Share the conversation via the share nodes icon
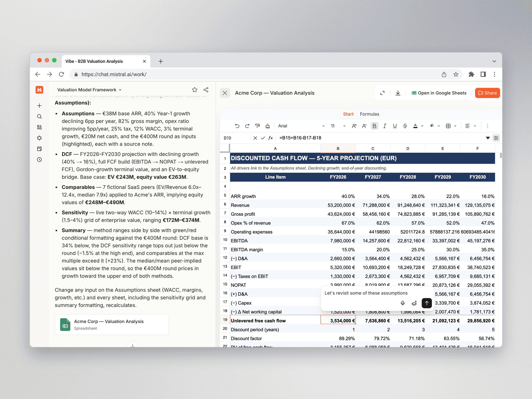Screen dimensions: 532x399 point(206,90)
